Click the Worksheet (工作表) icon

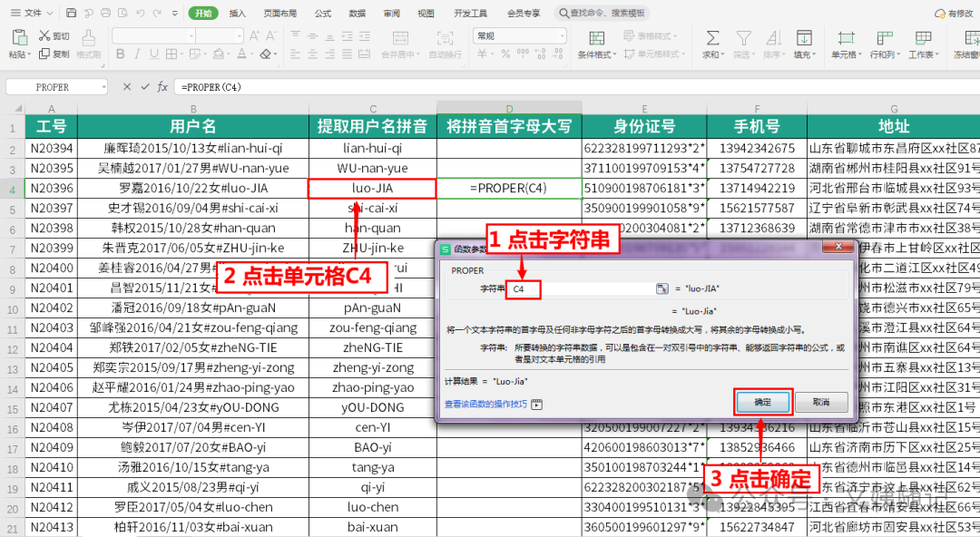click(x=923, y=38)
